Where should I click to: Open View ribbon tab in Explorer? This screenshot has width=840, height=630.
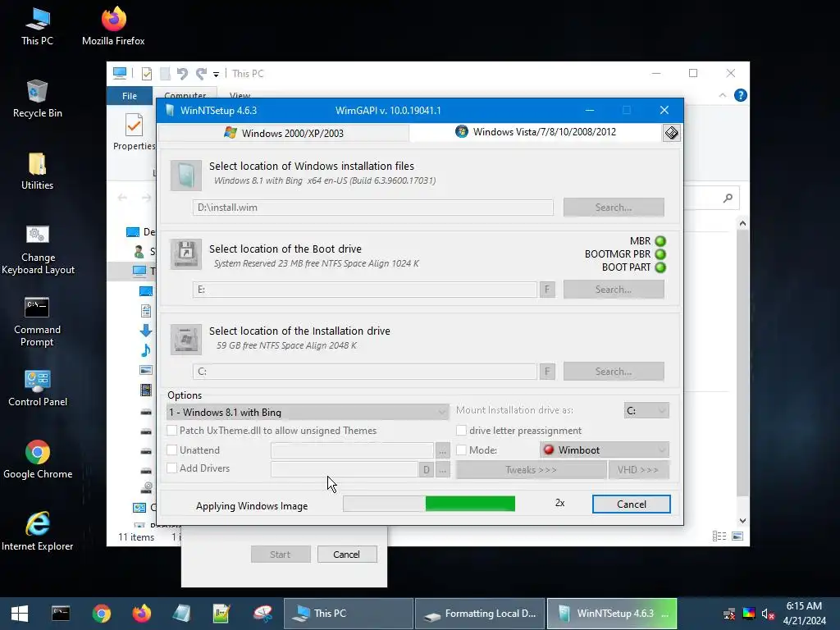pos(240,95)
